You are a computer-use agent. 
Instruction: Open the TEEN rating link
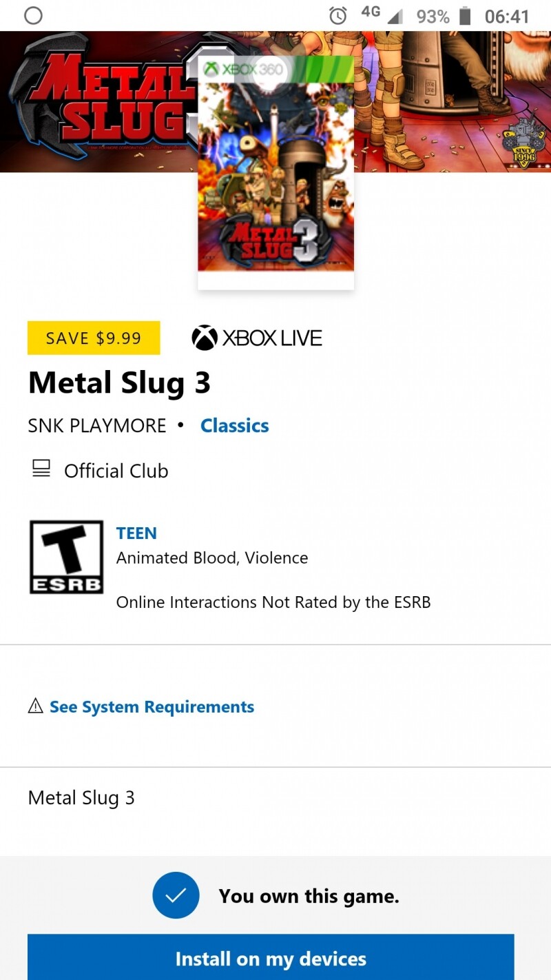pyautogui.click(x=136, y=533)
